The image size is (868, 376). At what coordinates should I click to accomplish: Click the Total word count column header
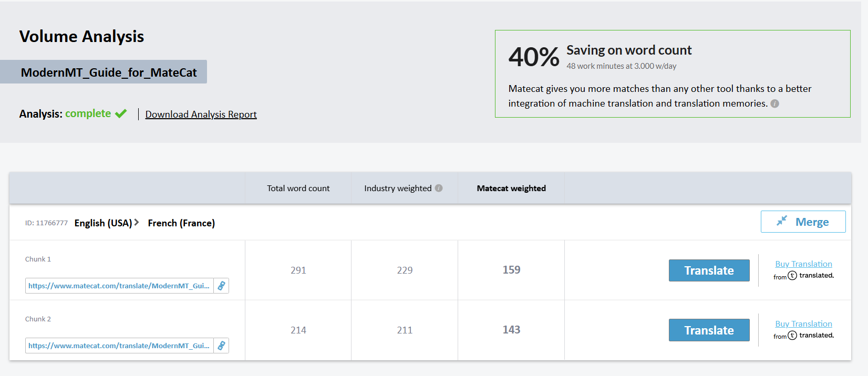[298, 188]
